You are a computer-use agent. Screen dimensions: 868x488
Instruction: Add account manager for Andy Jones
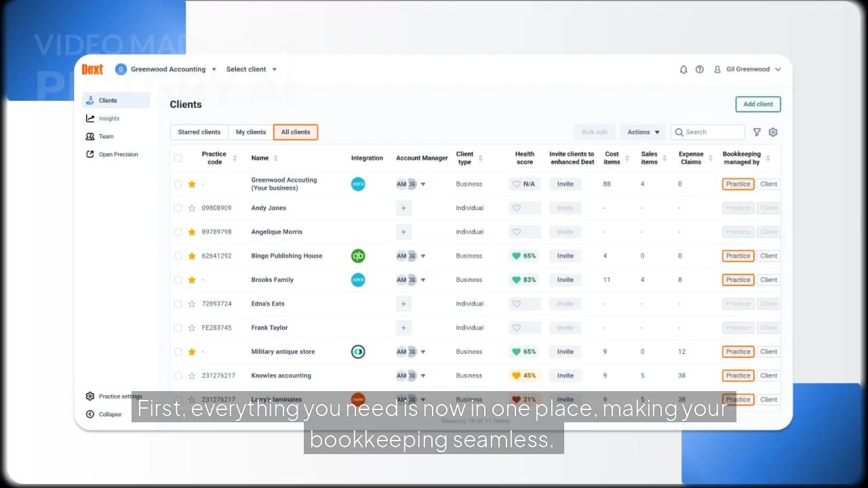(403, 208)
